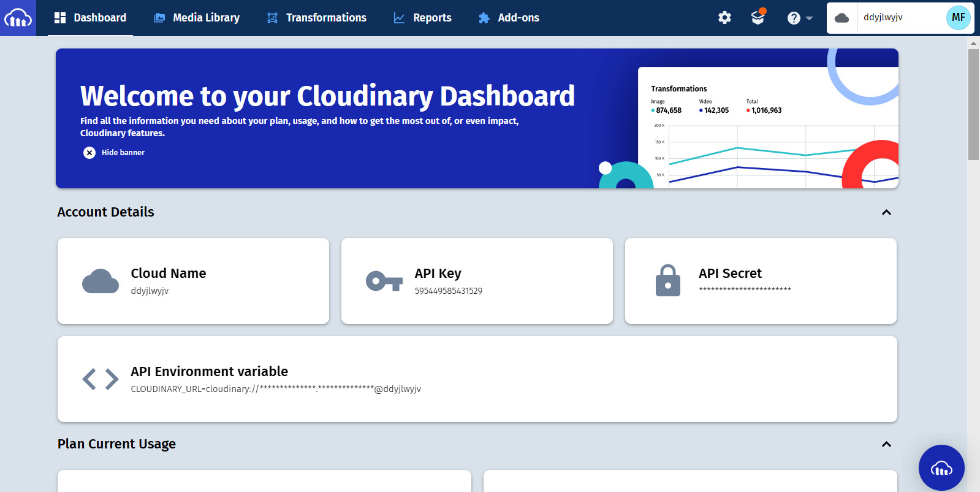The image size is (980, 492).
Task: Select the API Key value 595449585431529
Action: tap(449, 291)
